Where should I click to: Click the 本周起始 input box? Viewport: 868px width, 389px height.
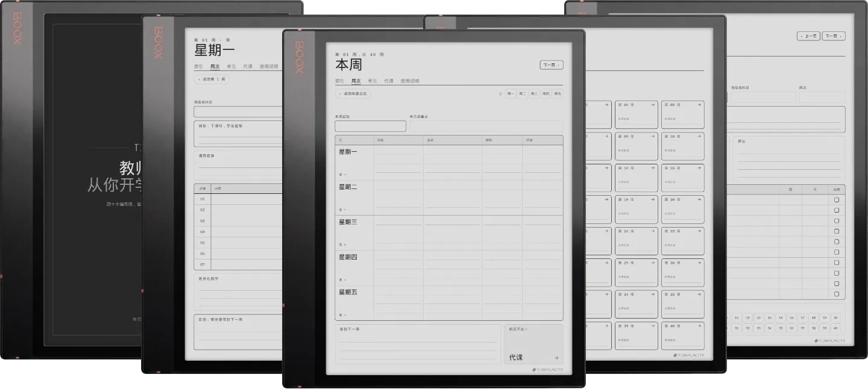pos(371,126)
